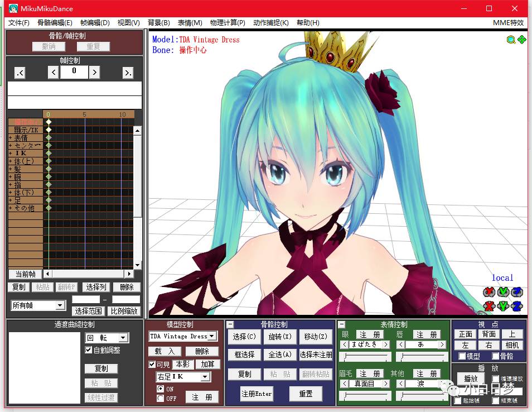Jump to first keyframe with .< button
Viewport: 532px width, 412px height.
20,73
